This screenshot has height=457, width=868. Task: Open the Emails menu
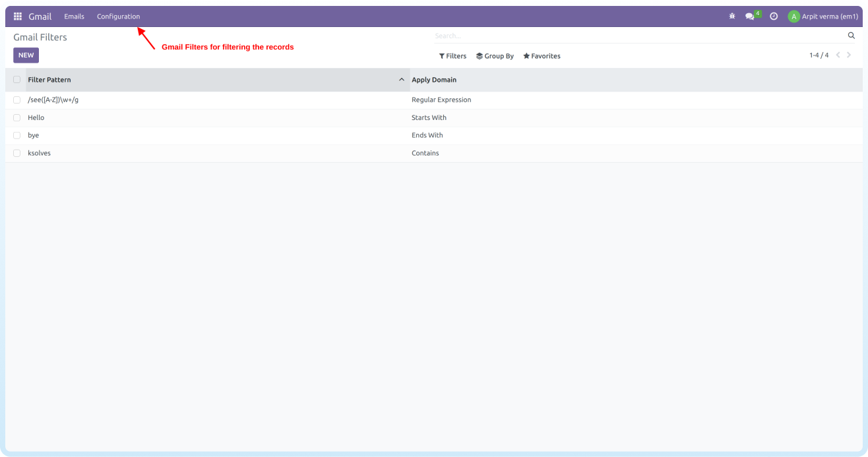coord(74,16)
